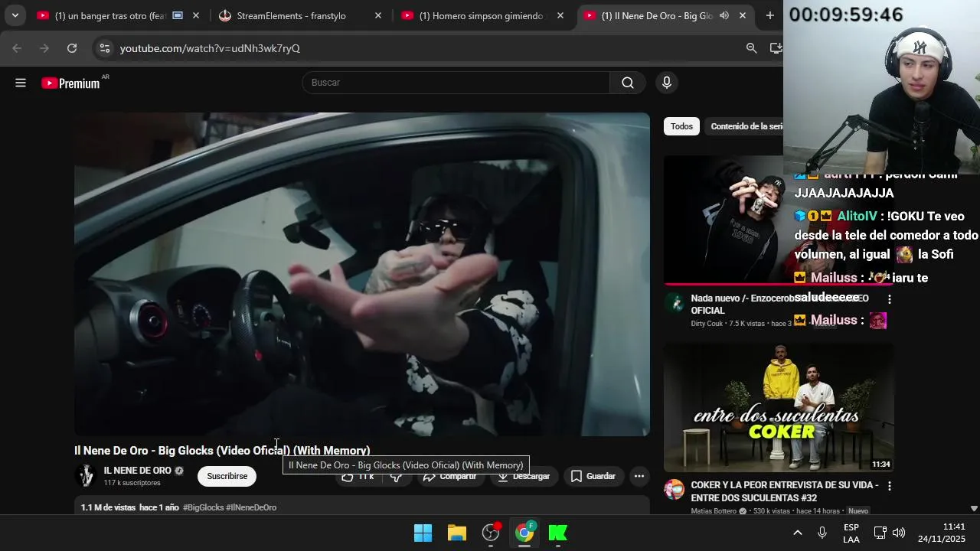Screen dimensions: 980x551
Task: Open Chrome zoom magnifier in address bar
Action: 752,48
